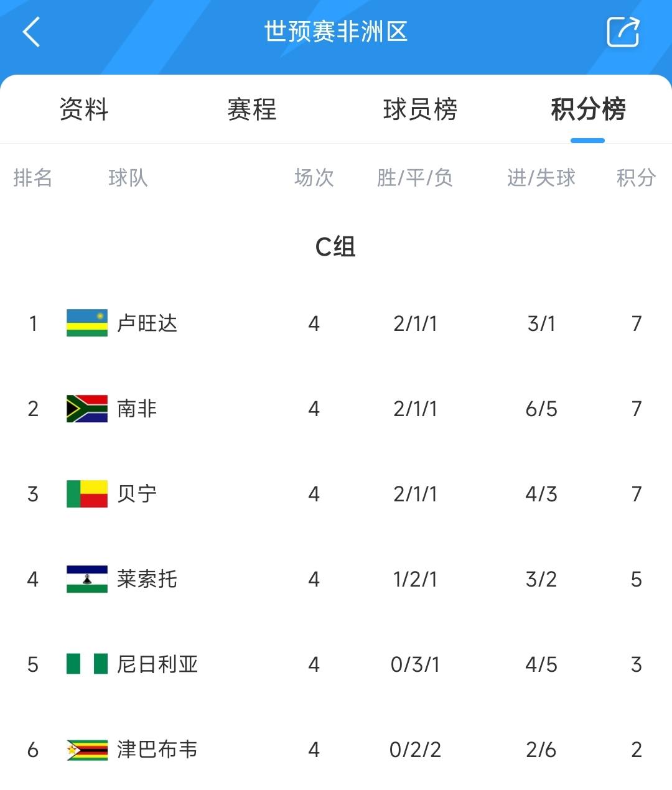Tap the share icon
Image resolution: width=672 pixels, height=790 pixels.
pyautogui.click(x=623, y=32)
